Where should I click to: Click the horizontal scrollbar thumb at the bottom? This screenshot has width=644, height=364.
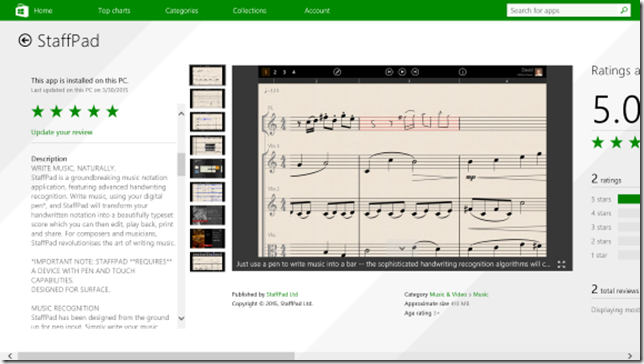coord(156,356)
